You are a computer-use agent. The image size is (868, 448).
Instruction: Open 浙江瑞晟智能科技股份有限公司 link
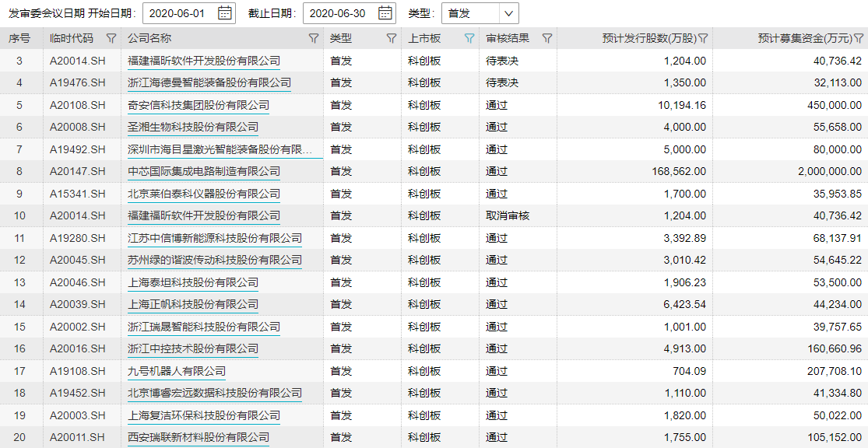tap(204, 327)
